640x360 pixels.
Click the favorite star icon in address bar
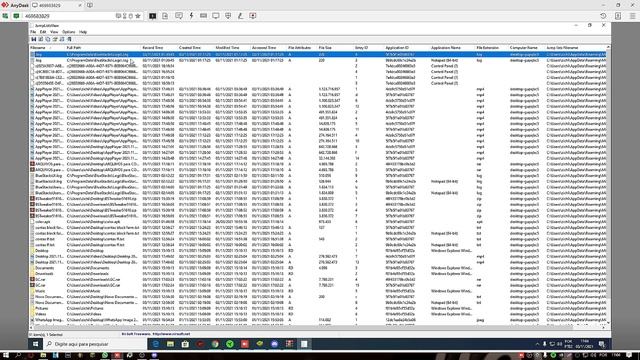(x=138, y=16)
